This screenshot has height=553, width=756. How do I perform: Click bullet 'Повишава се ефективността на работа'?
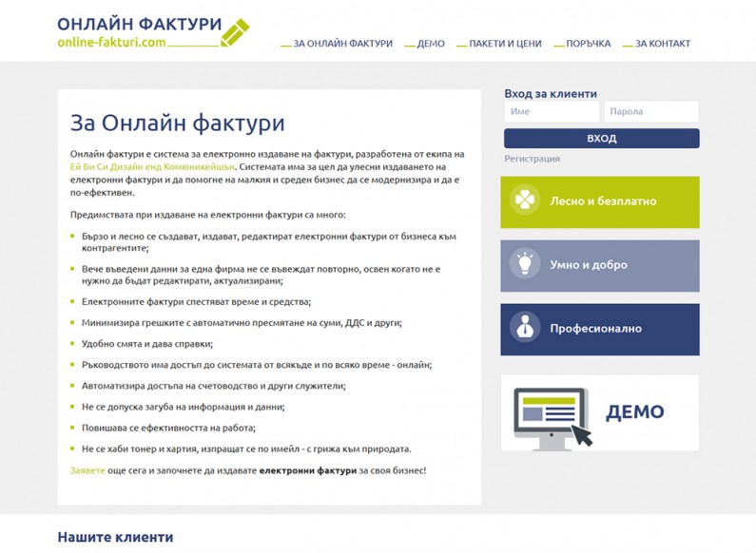(x=168, y=428)
